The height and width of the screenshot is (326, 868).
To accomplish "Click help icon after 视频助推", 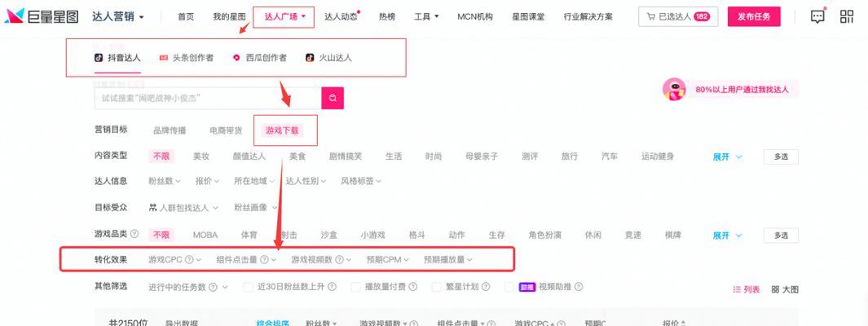I will [579, 287].
